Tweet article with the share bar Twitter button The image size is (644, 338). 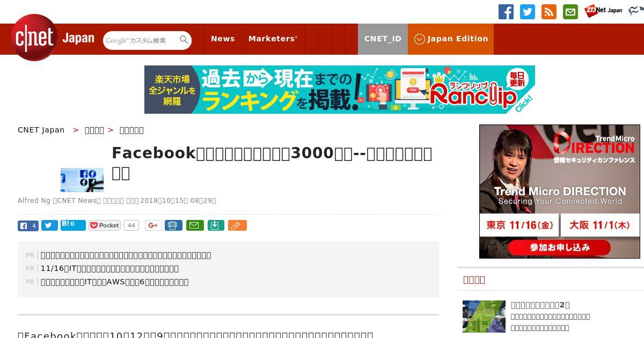pyautogui.click(x=49, y=226)
